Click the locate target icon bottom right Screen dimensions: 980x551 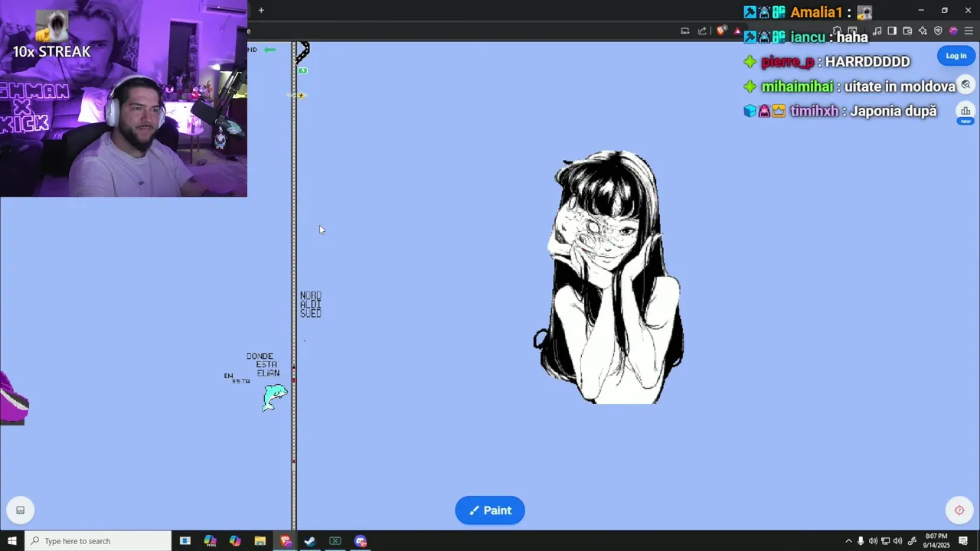click(959, 510)
